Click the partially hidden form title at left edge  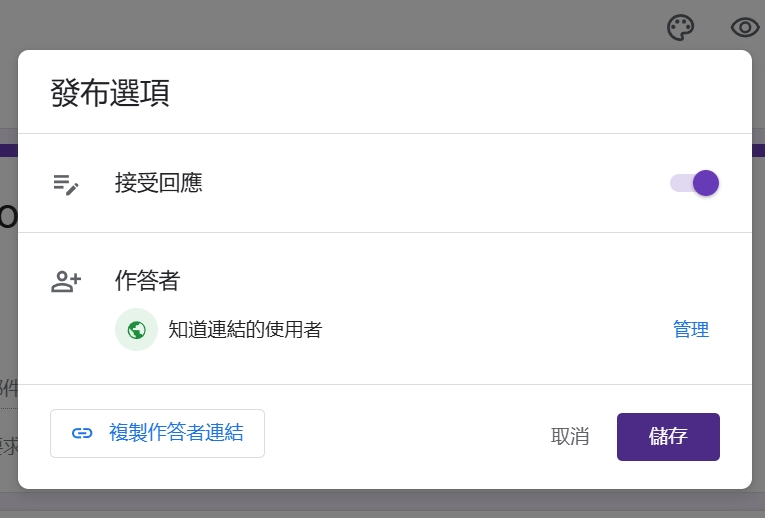[8, 215]
